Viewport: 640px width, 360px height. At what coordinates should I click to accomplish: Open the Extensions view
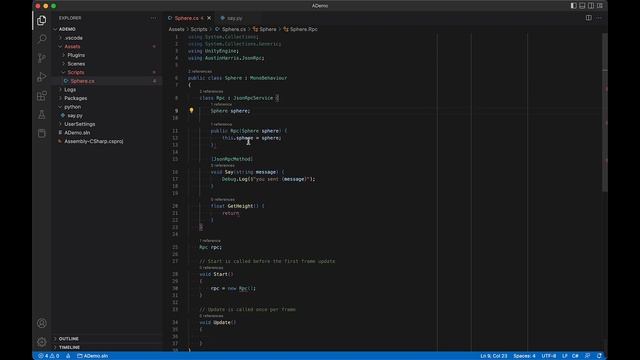[x=42, y=96]
